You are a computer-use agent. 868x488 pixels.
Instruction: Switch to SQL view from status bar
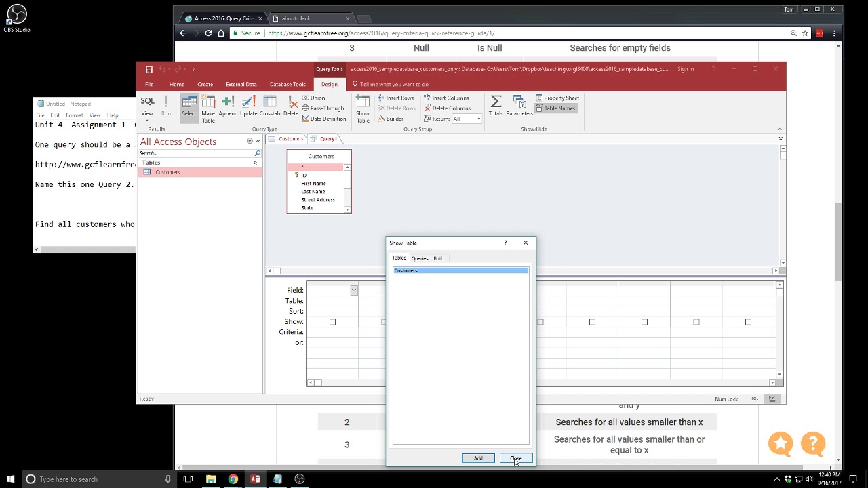point(755,399)
